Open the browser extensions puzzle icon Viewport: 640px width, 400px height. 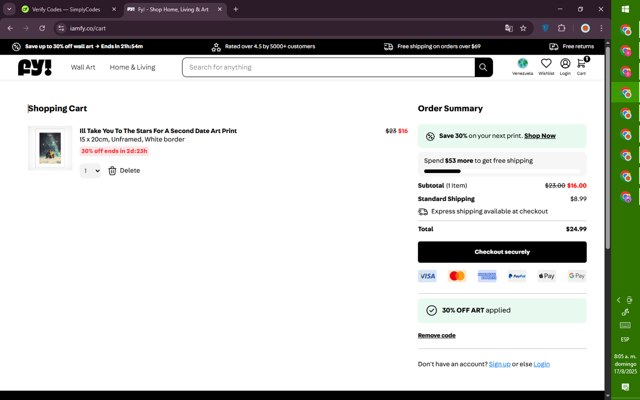click(562, 28)
